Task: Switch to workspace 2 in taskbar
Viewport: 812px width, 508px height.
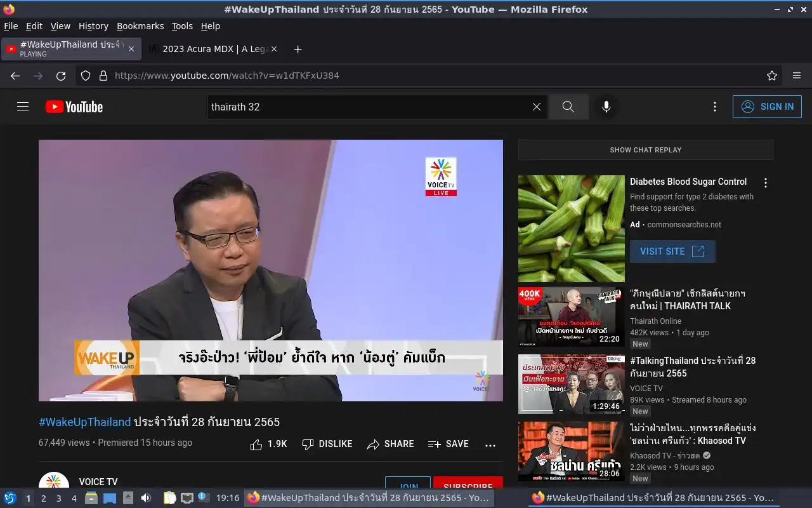Action: pyautogui.click(x=43, y=498)
